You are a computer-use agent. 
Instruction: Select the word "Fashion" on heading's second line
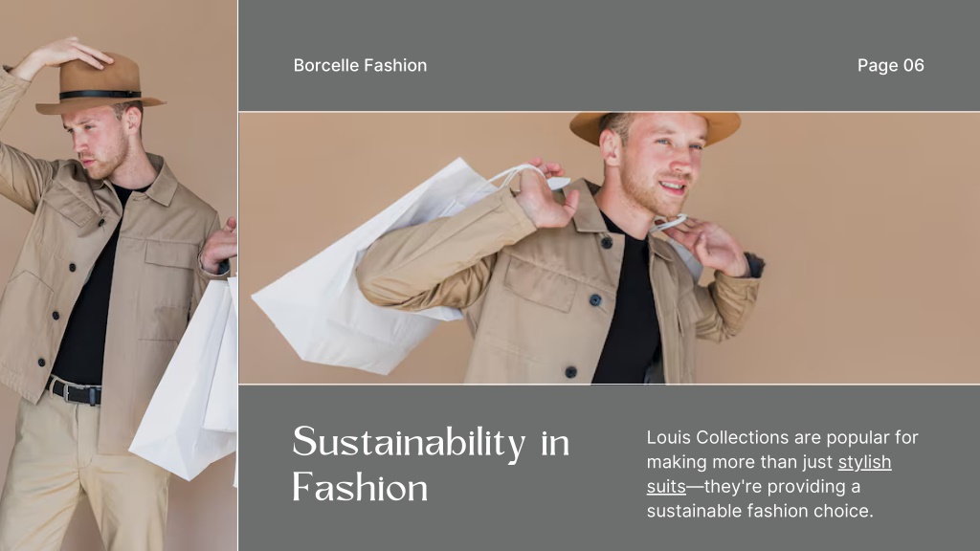[360, 487]
